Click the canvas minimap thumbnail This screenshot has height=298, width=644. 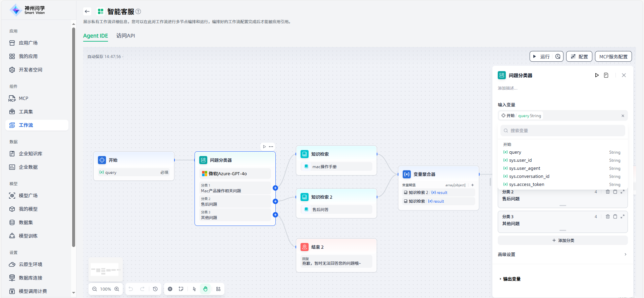pyautogui.click(x=105, y=270)
